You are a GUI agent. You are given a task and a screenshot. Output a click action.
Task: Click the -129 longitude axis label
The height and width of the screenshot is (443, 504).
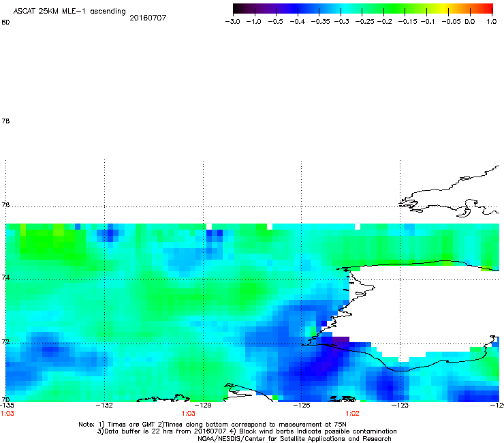[x=203, y=405]
